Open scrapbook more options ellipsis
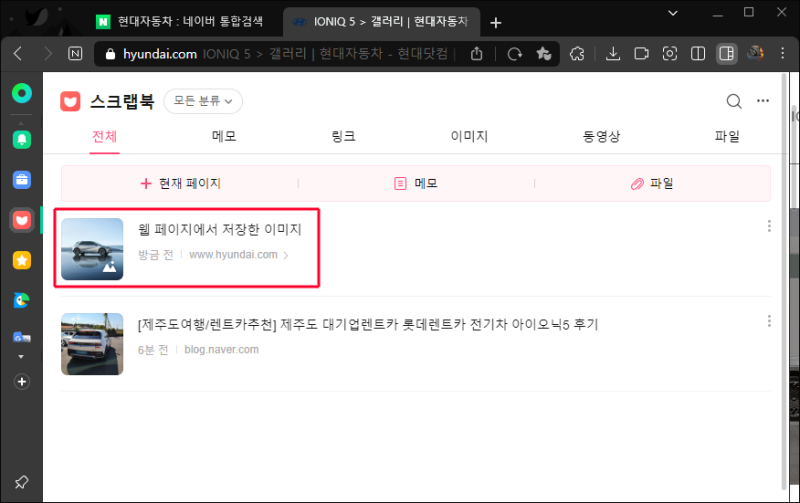The height and width of the screenshot is (503, 800). click(x=763, y=100)
